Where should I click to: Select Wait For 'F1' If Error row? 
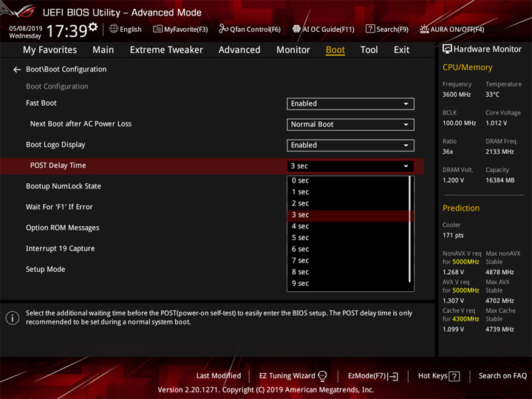click(x=143, y=207)
